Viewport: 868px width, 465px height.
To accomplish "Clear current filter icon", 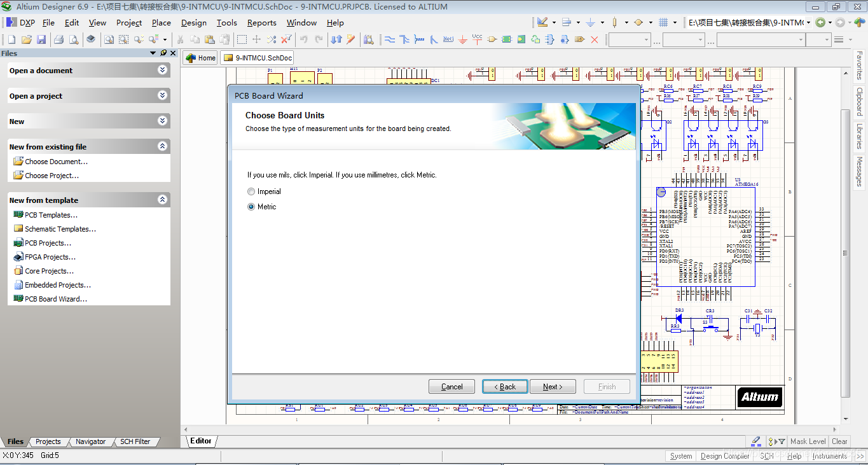I will point(286,39).
